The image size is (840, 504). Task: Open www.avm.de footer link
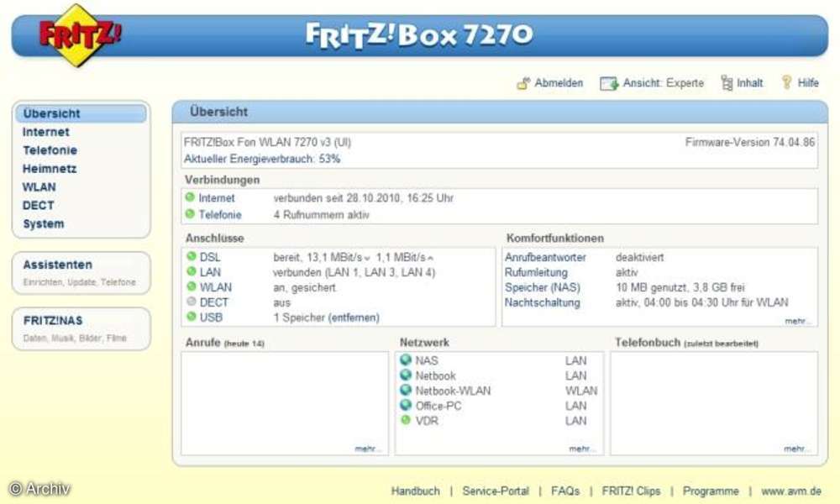pos(791,491)
